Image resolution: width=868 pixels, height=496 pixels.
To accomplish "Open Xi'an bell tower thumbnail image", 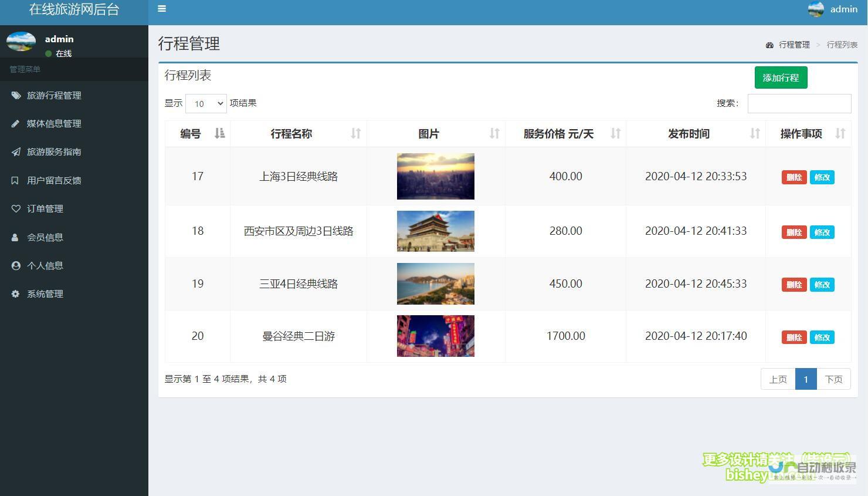I will (x=436, y=231).
